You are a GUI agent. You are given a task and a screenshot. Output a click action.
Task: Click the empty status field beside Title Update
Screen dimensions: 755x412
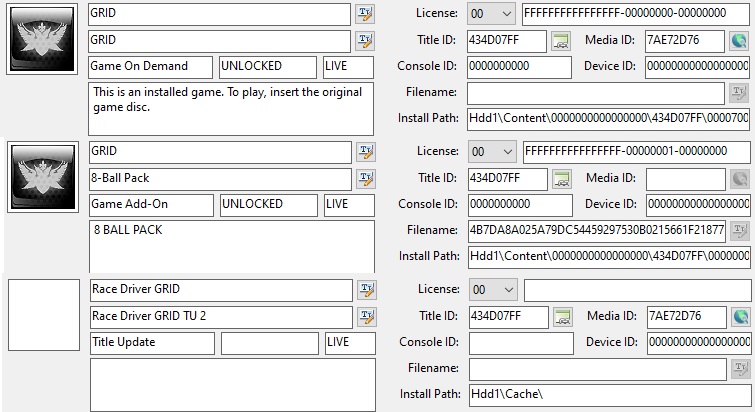270,343
